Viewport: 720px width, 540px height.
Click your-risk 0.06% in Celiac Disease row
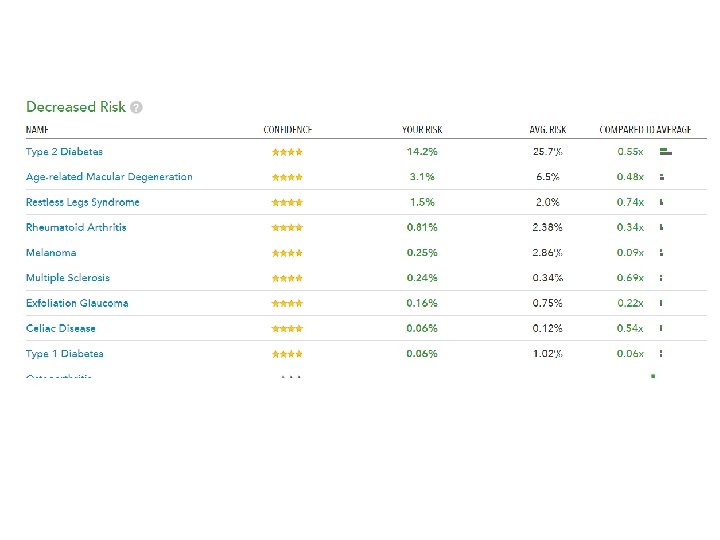(x=422, y=328)
